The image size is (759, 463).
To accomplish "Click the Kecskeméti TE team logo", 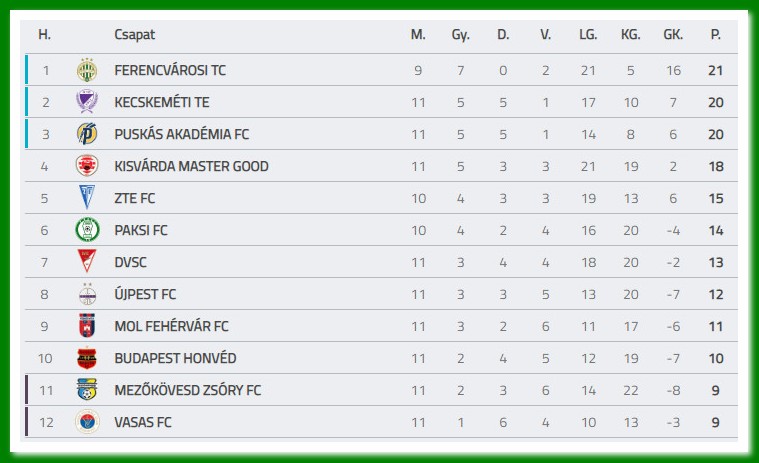I will pyautogui.click(x=87, y=102).
